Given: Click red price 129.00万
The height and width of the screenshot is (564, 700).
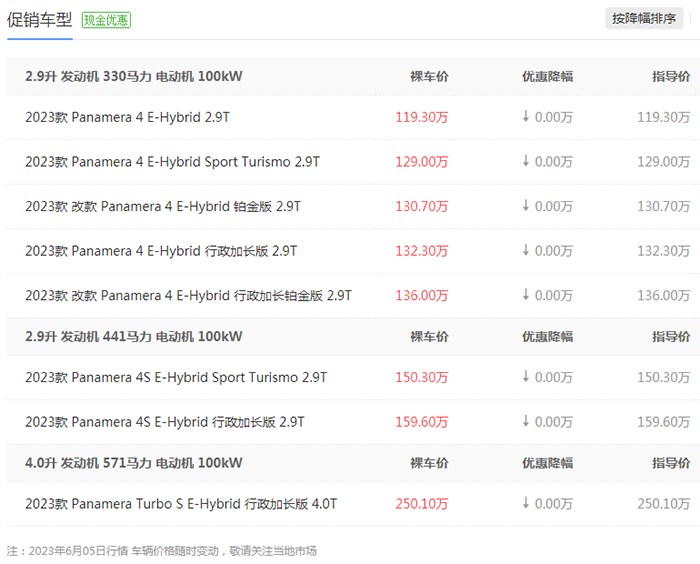Looking at the screenshot, I should [x=421, y=162].
